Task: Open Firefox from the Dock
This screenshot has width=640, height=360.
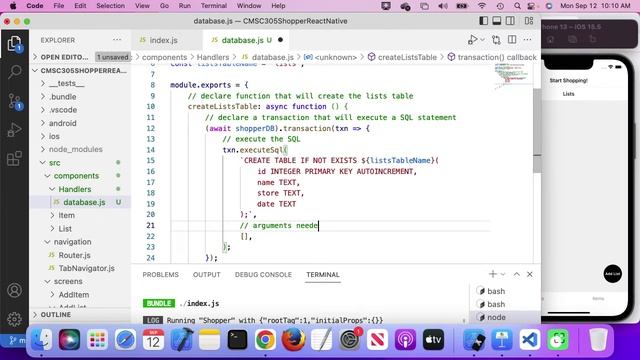Action: 293,340
